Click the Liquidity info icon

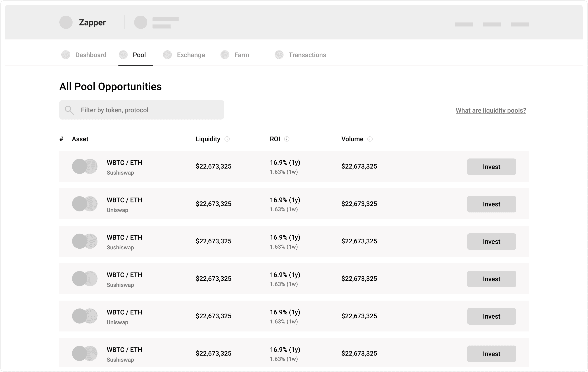[227, 139]
